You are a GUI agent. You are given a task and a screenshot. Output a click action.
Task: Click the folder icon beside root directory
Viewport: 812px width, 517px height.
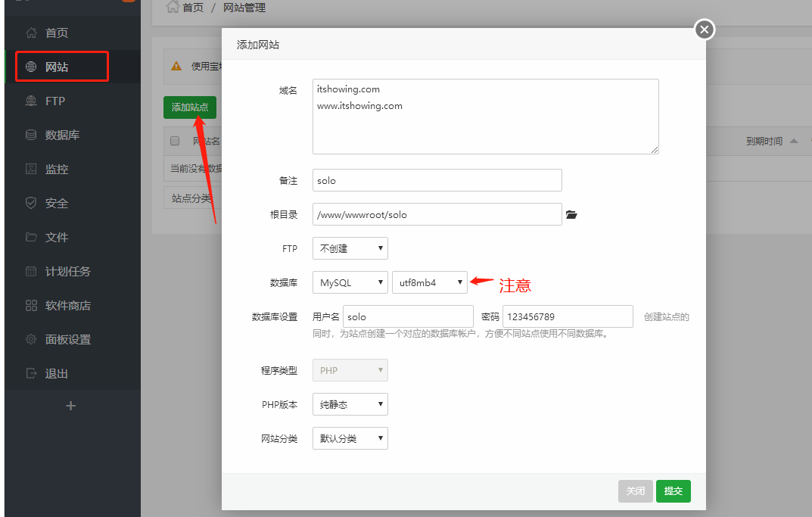571,215
